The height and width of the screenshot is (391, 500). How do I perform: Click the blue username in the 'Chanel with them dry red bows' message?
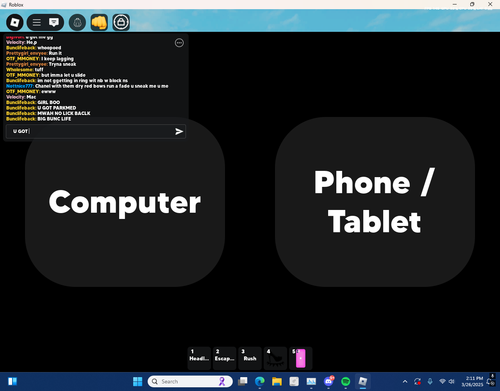pyautogui.click(x=20, y=86)
